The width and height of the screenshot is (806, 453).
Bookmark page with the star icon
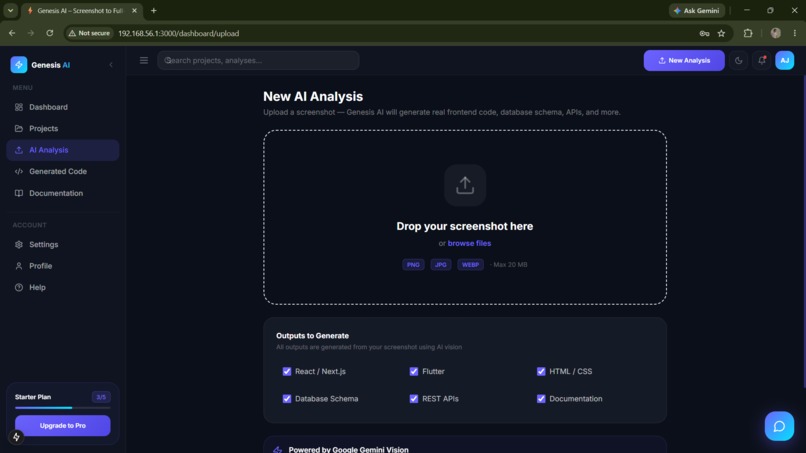721,33
